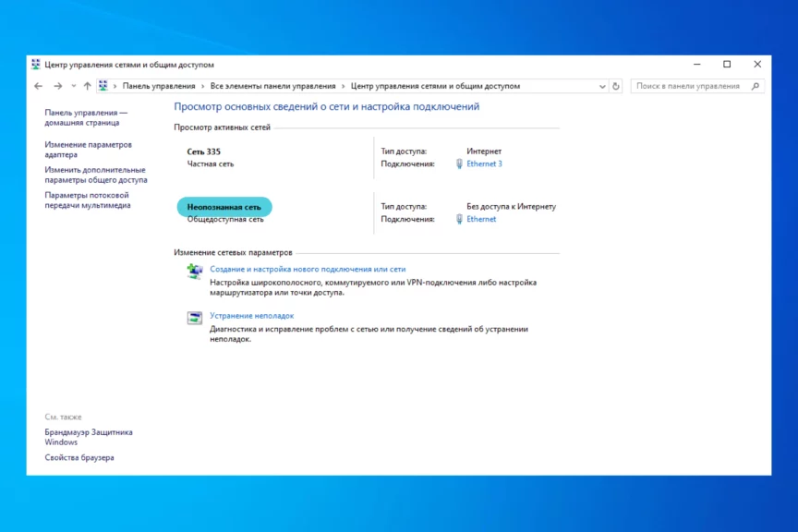The width and height of the screenshot is (798, 532).
Task: Open the Ethernet connection link
Action: 481,219
